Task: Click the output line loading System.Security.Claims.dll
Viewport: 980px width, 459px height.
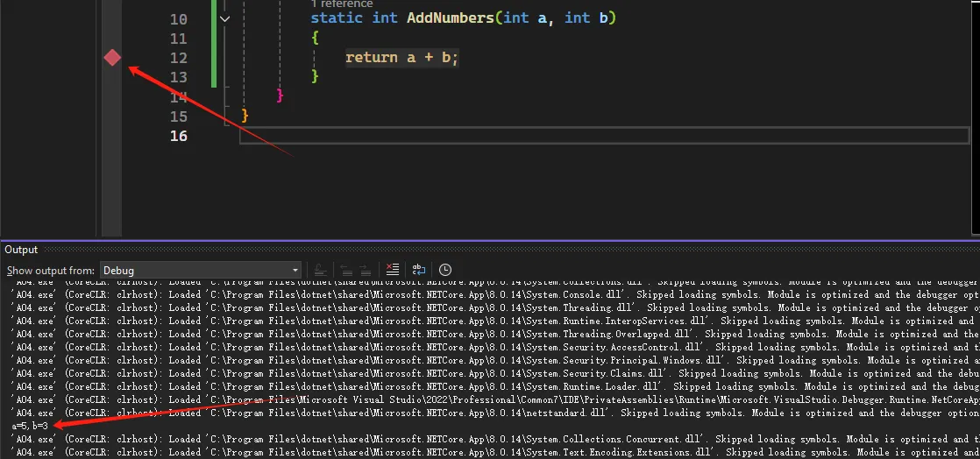Action: click(x=495, y=373)
